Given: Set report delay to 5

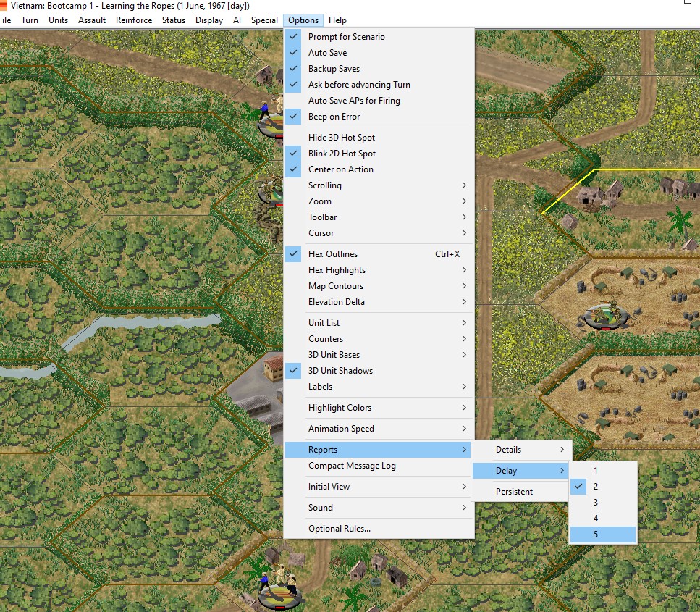Looking at the screenshot, I should [603, 535].
